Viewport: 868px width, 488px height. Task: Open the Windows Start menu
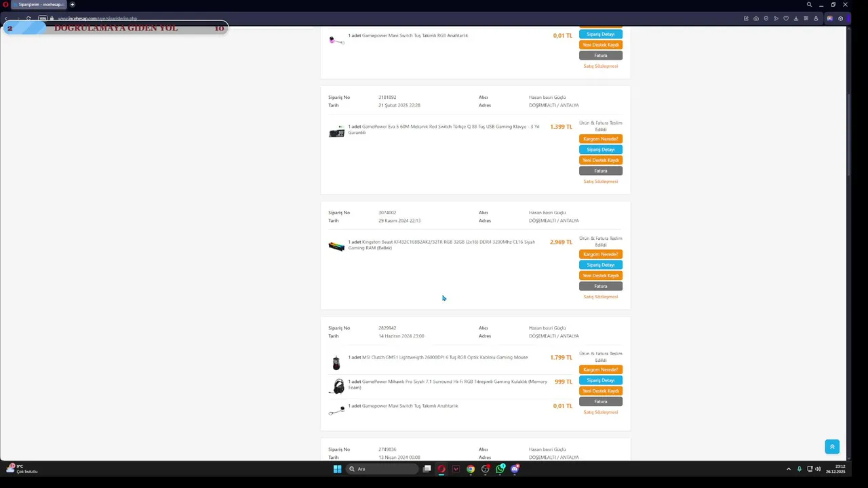click(337, 469)
